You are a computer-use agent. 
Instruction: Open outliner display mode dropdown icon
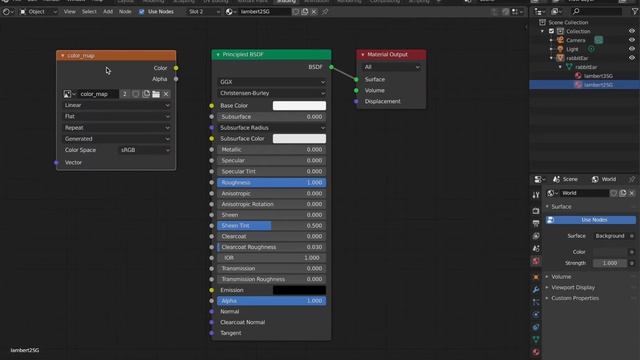(x=556, y=11)
